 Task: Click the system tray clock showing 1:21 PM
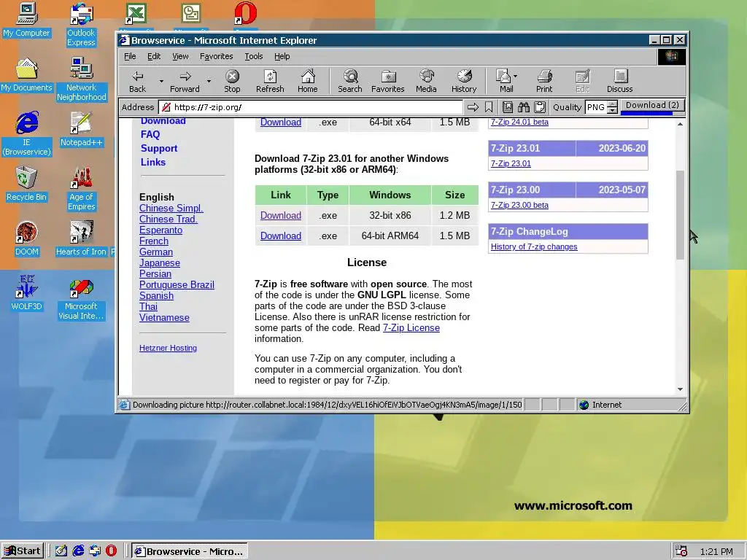716,551
